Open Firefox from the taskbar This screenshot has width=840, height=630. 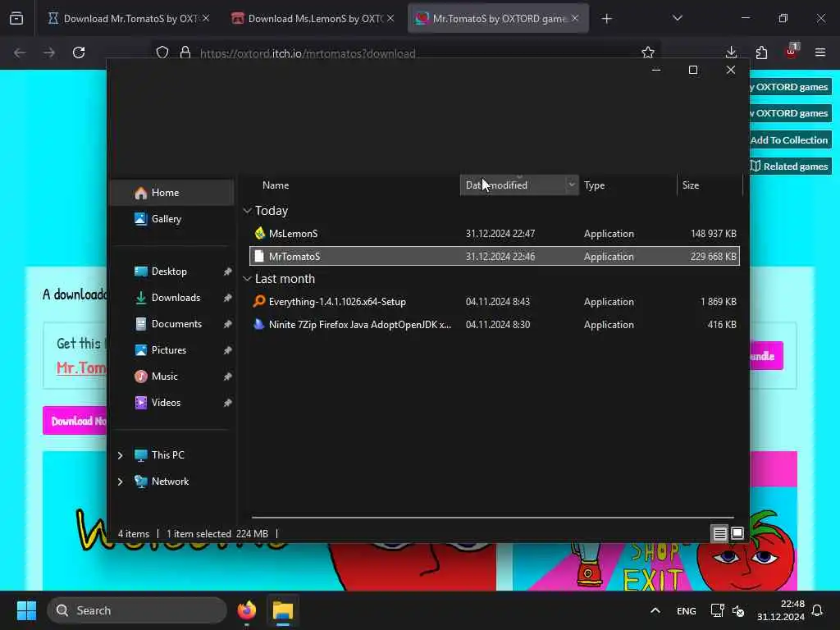click(x=247, y=610)
